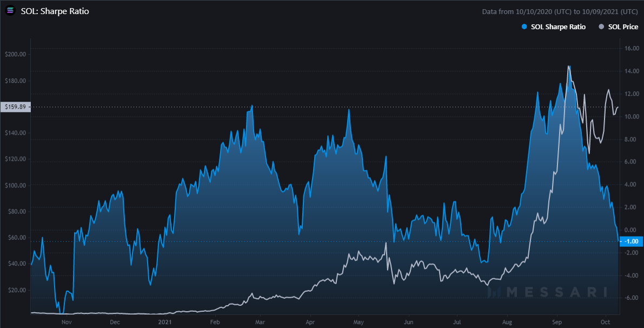Click the $40.00 price axis label
The image size is (644, 328).
tap(17, 264)
